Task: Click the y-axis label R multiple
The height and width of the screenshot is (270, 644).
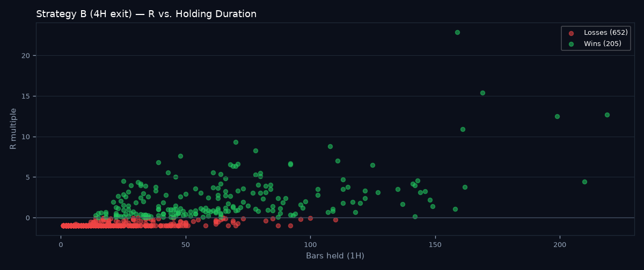Action: coord(13,129)
